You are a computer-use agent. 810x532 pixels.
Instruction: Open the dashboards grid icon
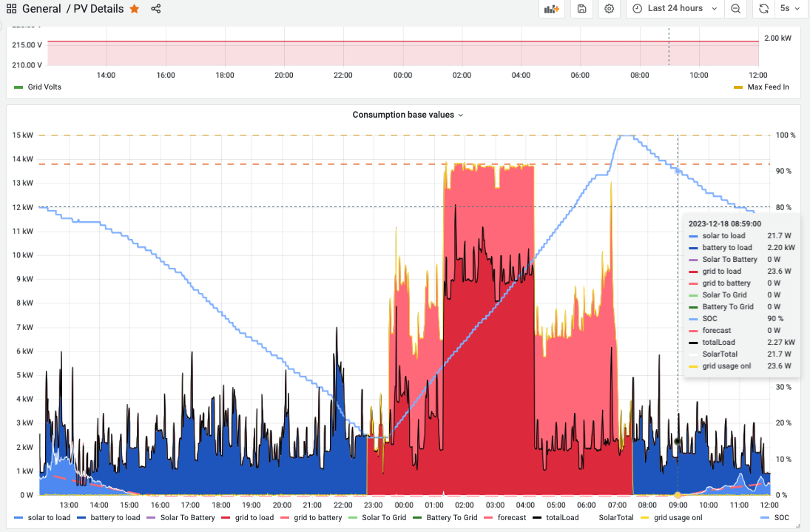(11, 9)
